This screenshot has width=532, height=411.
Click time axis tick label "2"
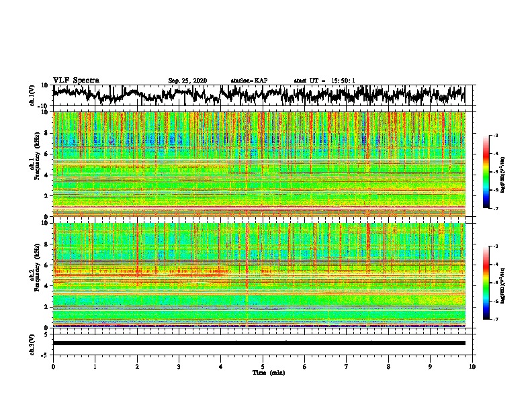(137, 367)
